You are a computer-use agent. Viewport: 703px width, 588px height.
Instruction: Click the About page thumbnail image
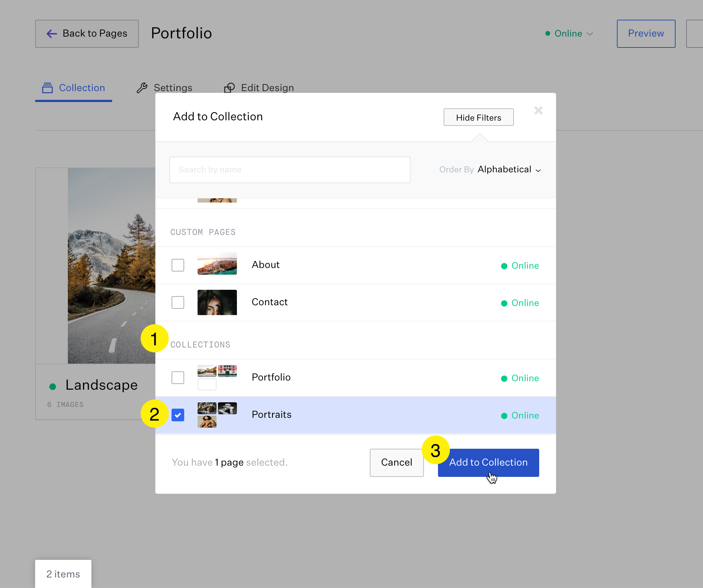217,264
